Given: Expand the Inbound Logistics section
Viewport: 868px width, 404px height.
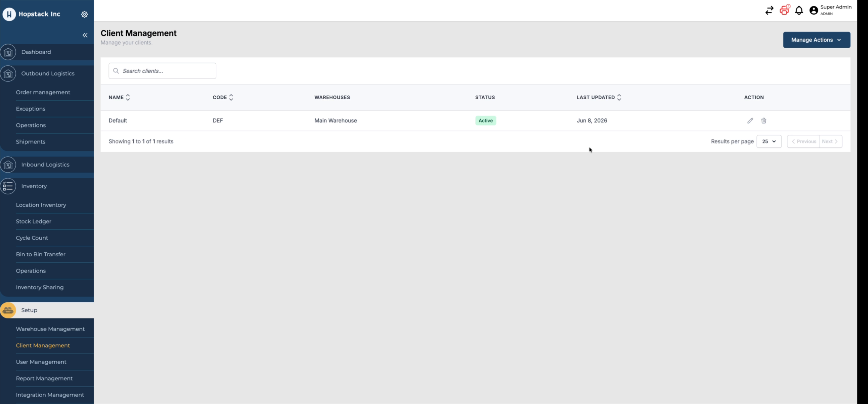Looking at the screenshot, I should (x=45, y=164).
